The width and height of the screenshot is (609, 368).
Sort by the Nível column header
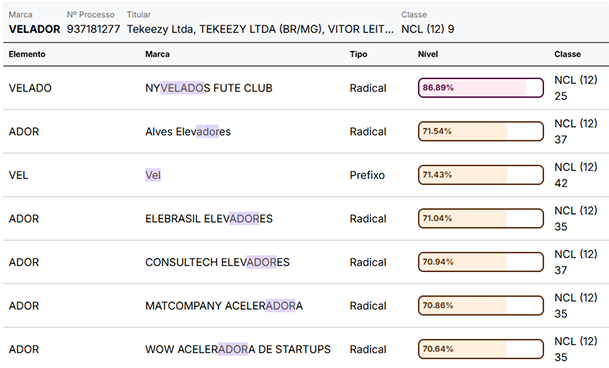pos(428,54)
